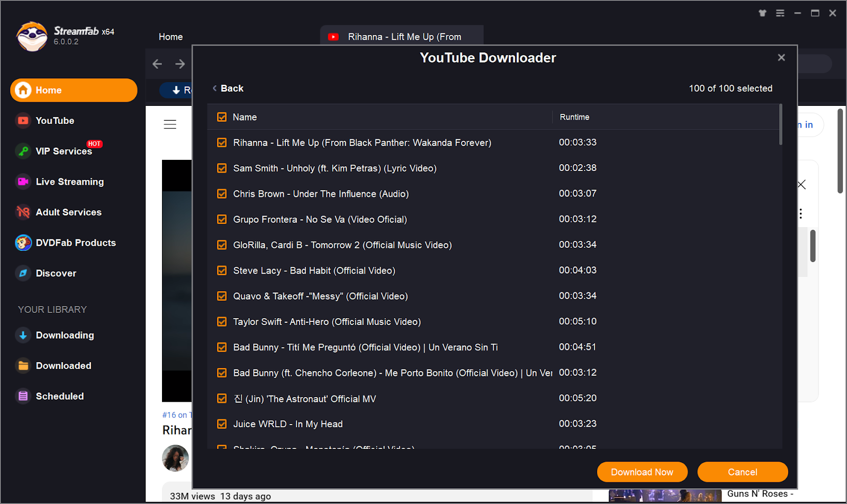847x504 pixels.
Task: Uncheck Steve Lacy - Bad Habit checkbox
Action: tap(222, 271)
